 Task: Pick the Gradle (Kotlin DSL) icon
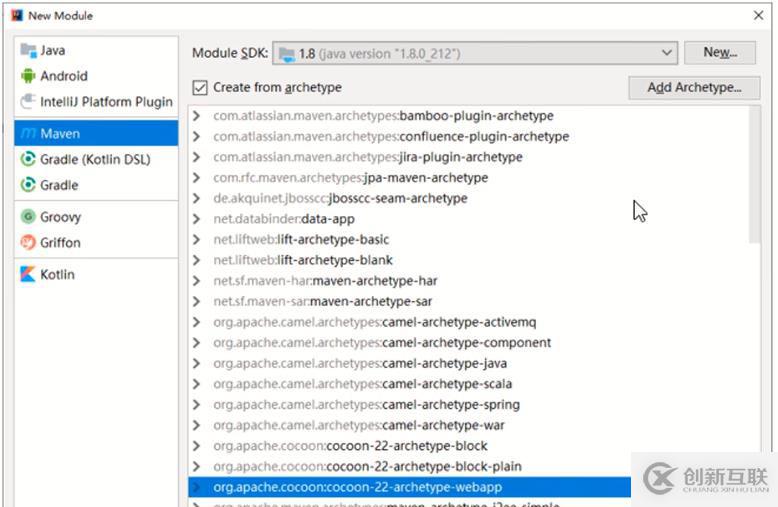28,159
